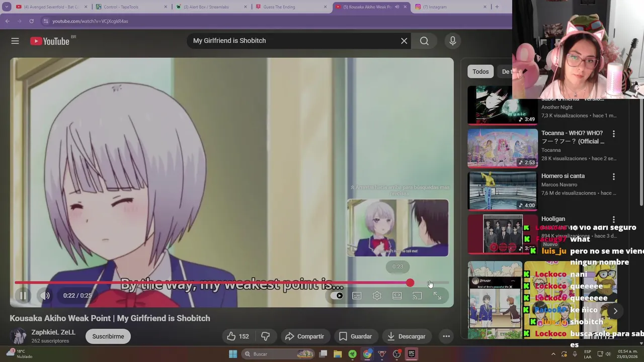Click the taskbar Buscar search box
644x362 pixels.
(278, 354)
